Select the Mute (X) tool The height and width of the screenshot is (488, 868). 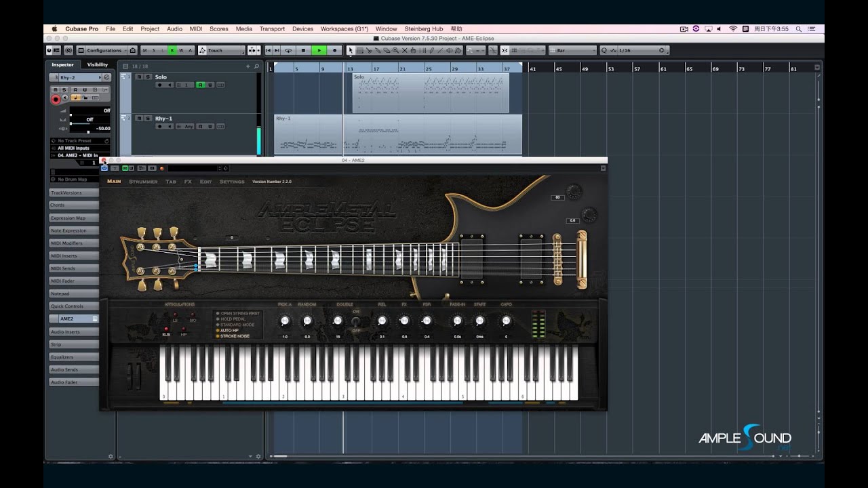405,50
